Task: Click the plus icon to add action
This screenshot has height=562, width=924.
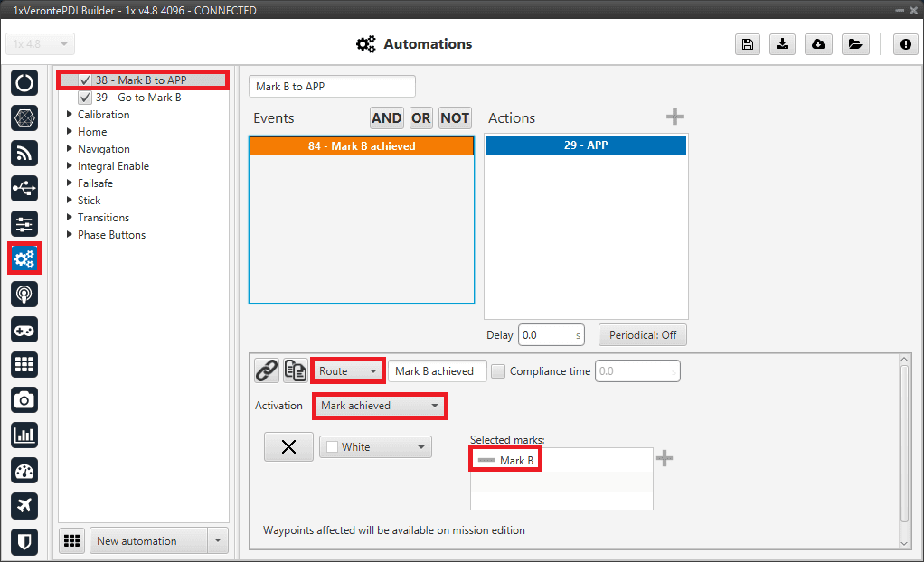Action: [x=674, y=117]
